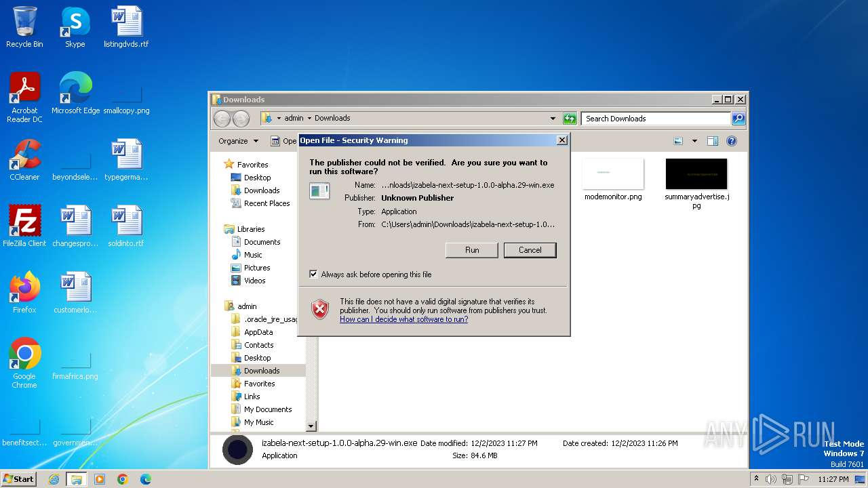Open CCleaner desktop shortcut
Viewport: 868px width, 488px height.
(x=24, y=160)
